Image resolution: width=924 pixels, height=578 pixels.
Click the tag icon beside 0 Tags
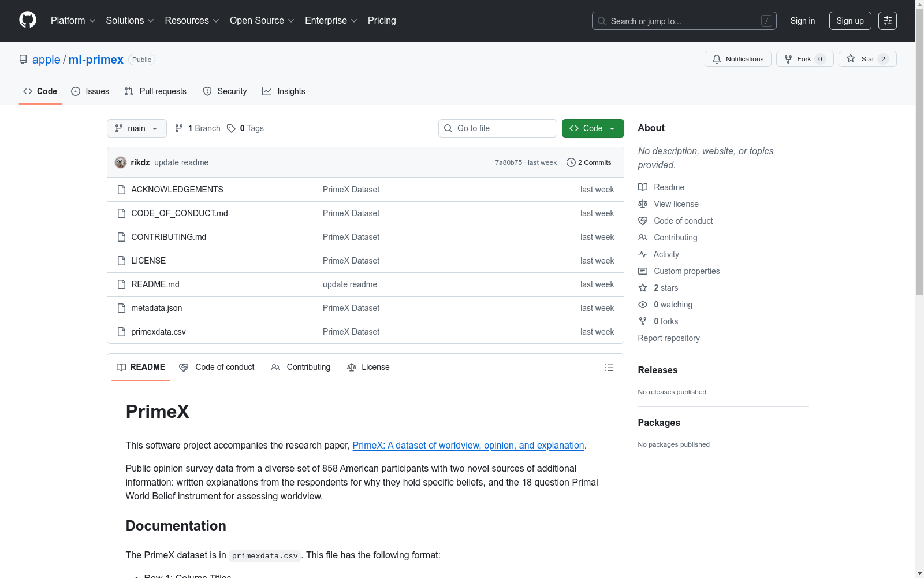click(x=231, y=128)
